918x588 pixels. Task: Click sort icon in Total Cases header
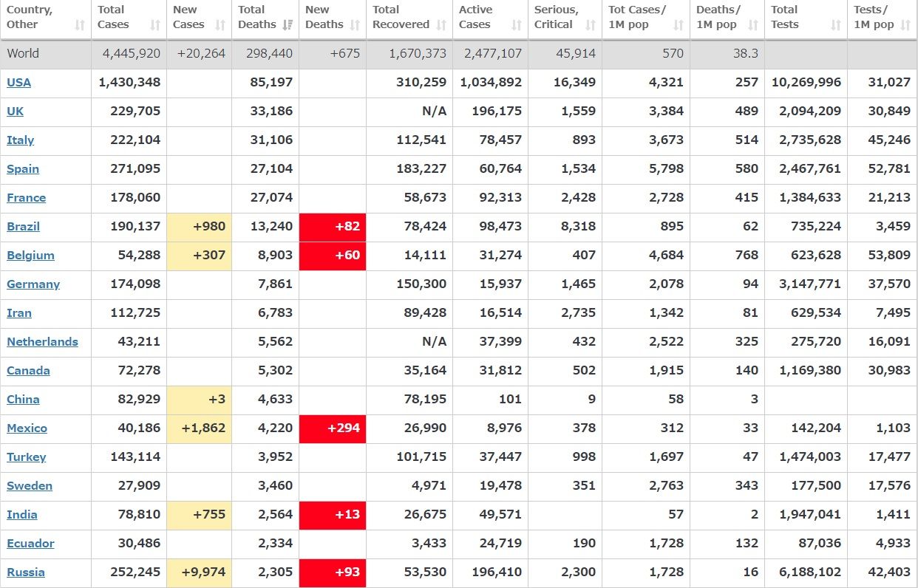click(x=155, y=25)
